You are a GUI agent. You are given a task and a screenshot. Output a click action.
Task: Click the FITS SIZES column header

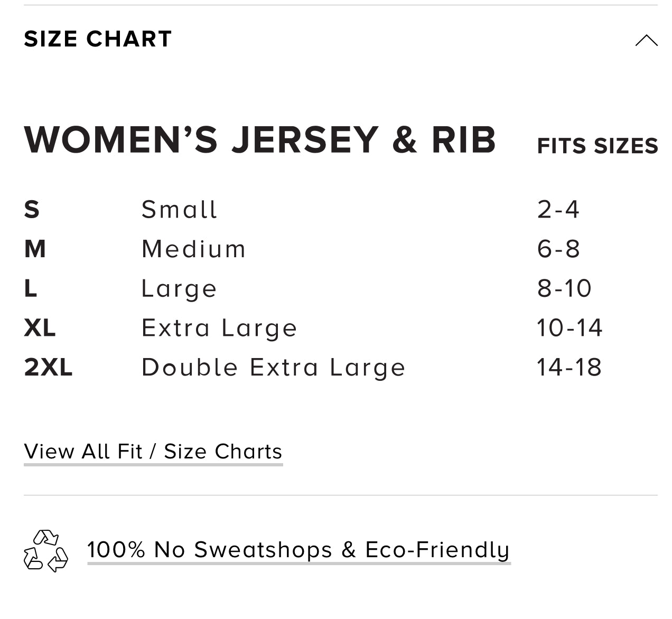(598, 146)
